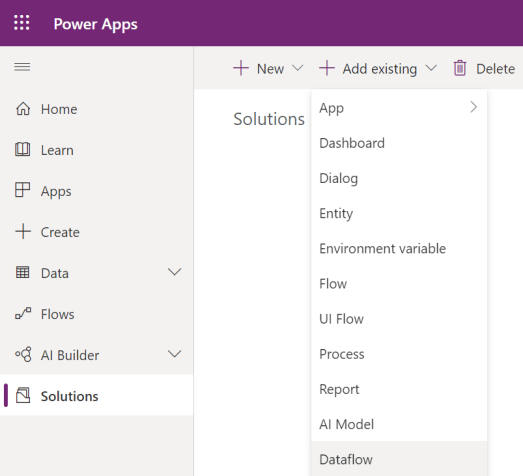Select App from Add existing menu
This screenshot has height=476, width=523.
pyautogui.click(x=399, y=108)
